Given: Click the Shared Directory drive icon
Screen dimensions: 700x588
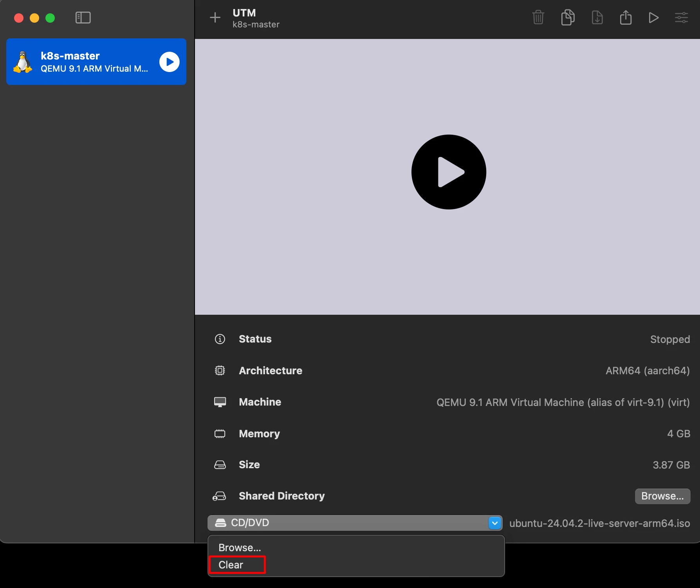Looking at the screenshot, I should pos(219,496).
